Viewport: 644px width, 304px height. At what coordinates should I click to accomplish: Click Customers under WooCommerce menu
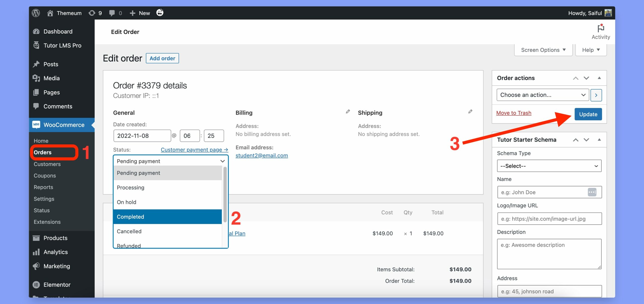(47, 164)
